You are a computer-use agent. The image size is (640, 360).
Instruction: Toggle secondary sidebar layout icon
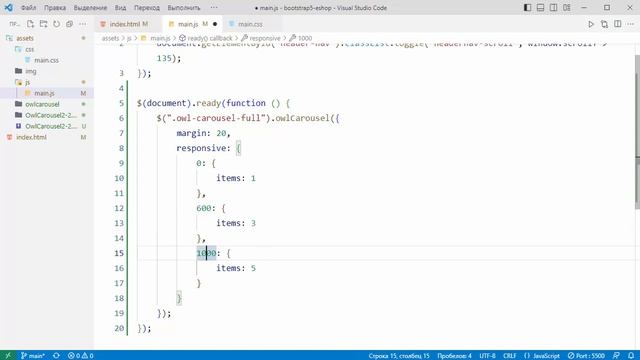pyautogui.click(x=553, y=7)
